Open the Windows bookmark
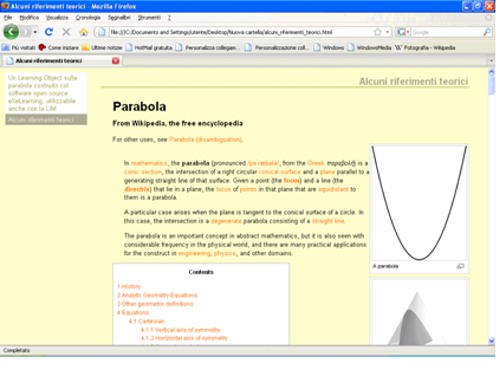The height and width of the screenshot is (372, 500). (329, 48)
